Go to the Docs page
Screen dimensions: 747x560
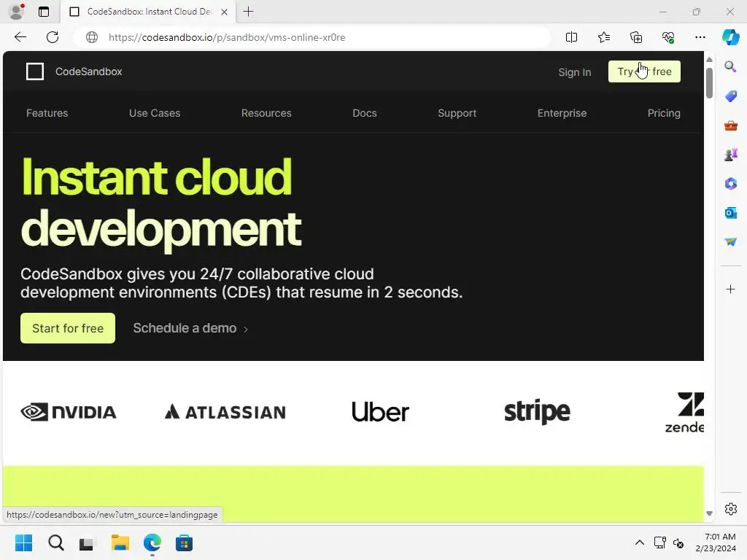point(365,113)
